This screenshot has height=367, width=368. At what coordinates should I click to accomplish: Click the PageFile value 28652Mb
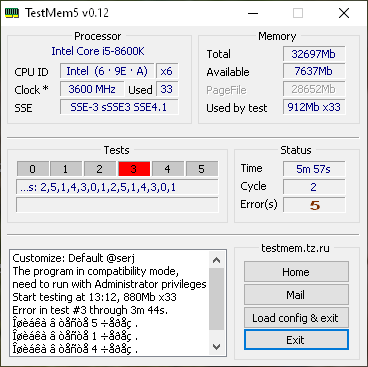click(314, 89)
